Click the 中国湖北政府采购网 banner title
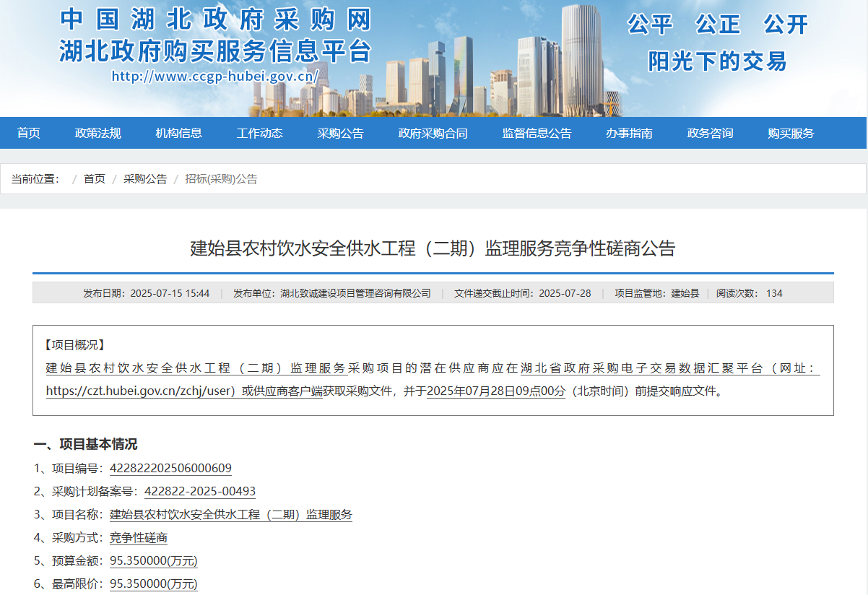The width and height of the screenshot is (868, 595). pyautogui.click(x=215, y=20)
